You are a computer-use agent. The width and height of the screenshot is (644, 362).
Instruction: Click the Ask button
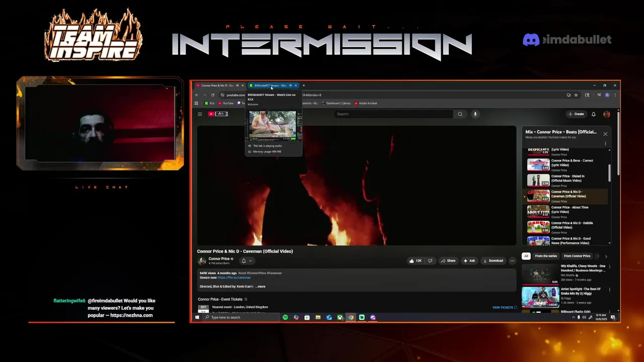(x=469, y=260)
